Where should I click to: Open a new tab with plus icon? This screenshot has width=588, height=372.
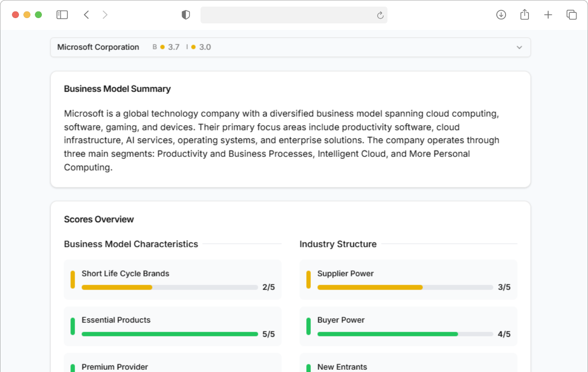click(548, 15)
